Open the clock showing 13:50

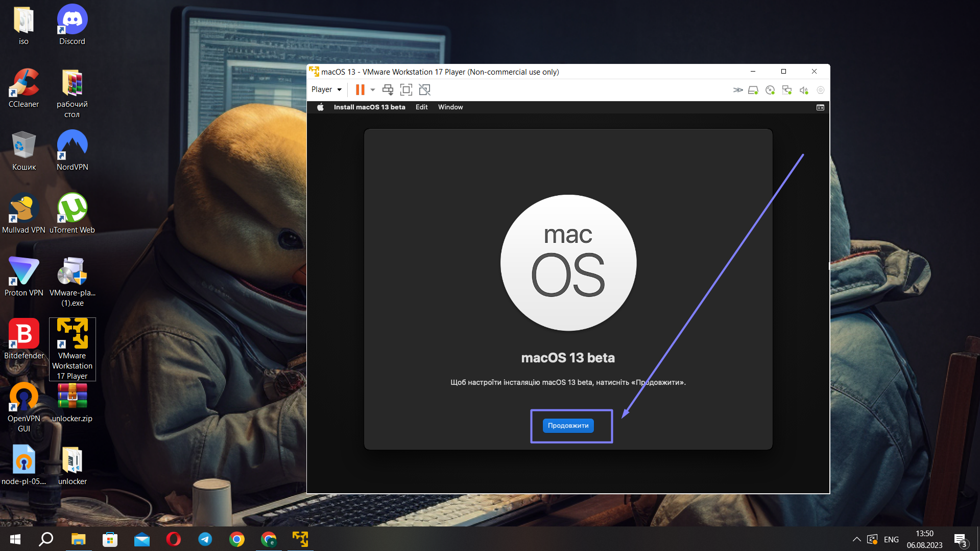(x=924, y=539)
